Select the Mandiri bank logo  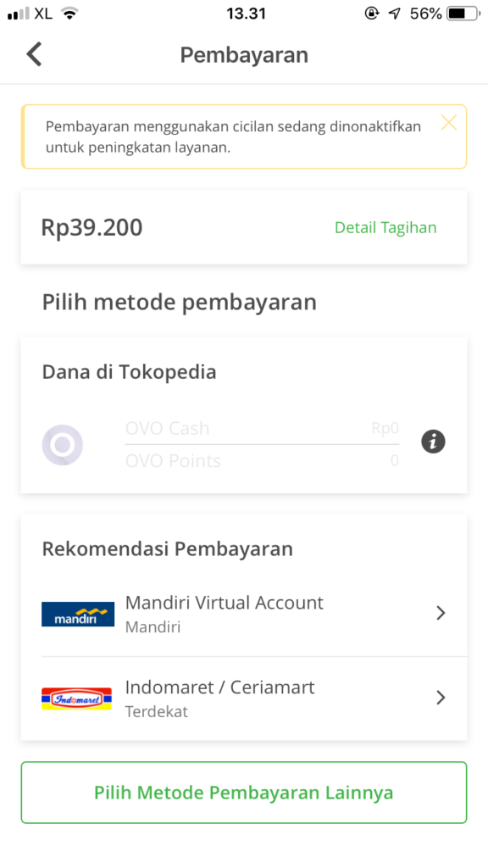78,613
